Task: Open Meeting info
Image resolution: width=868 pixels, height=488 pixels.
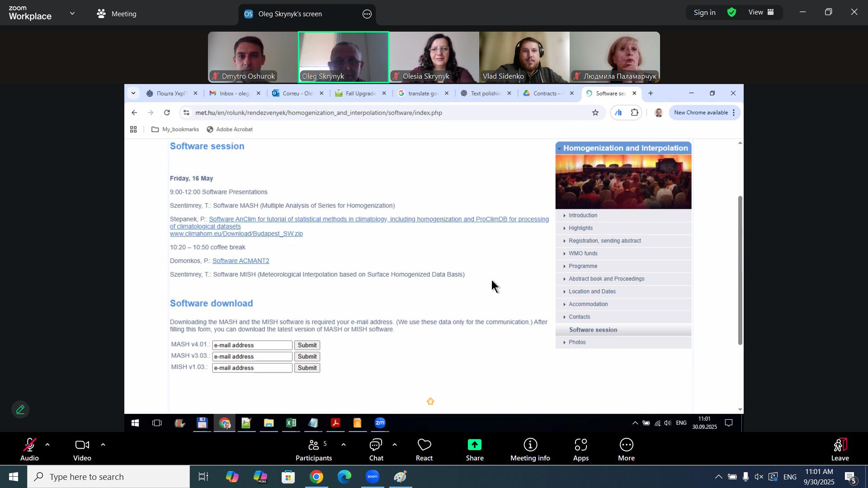Action: coord(530,449)
